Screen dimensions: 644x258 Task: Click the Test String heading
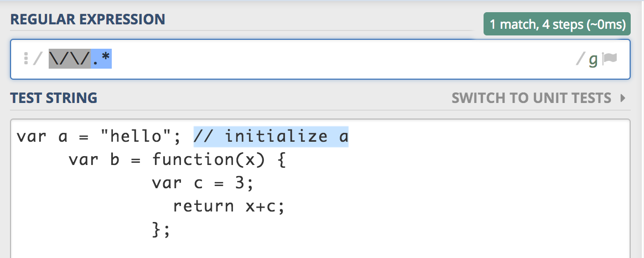54,99
